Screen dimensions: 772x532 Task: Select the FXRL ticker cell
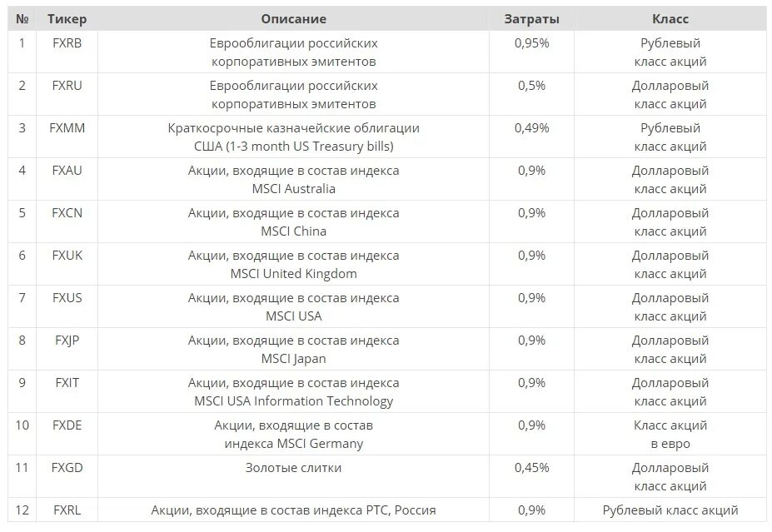click(x=67, y=510)
